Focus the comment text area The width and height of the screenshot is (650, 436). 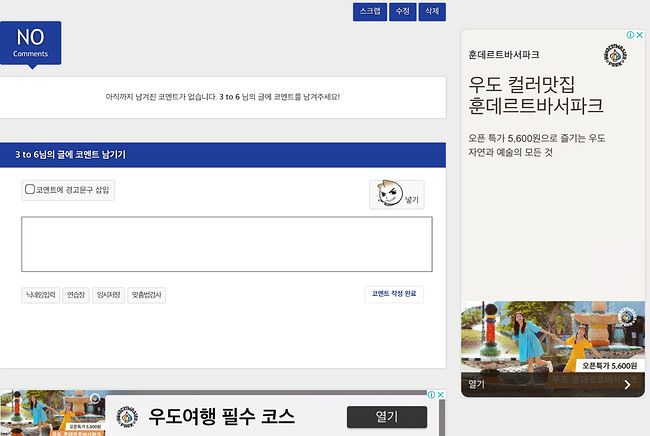coord(227,244)
